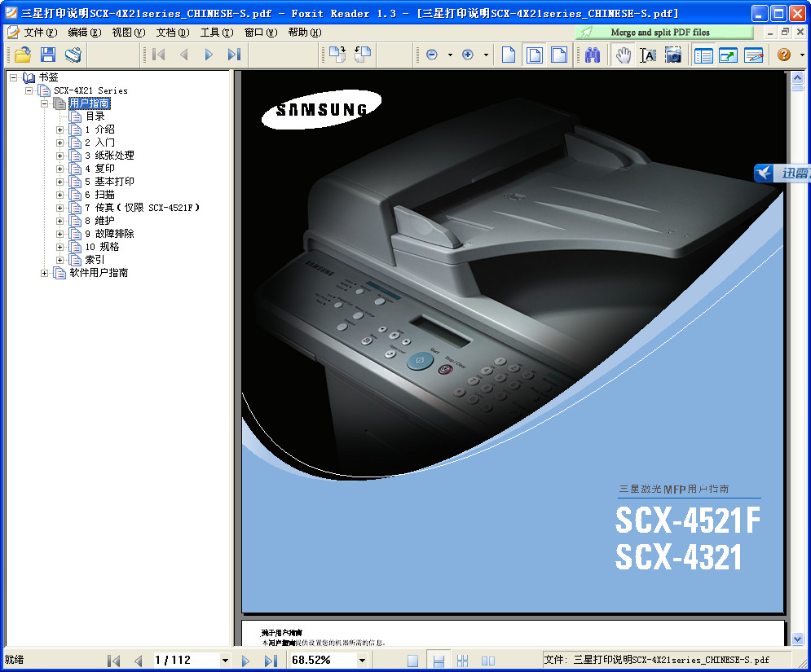This screenshot has width=811, height=672.
Task: Toggle the navigation panel layout icon
Action: (x=703, y=55)
